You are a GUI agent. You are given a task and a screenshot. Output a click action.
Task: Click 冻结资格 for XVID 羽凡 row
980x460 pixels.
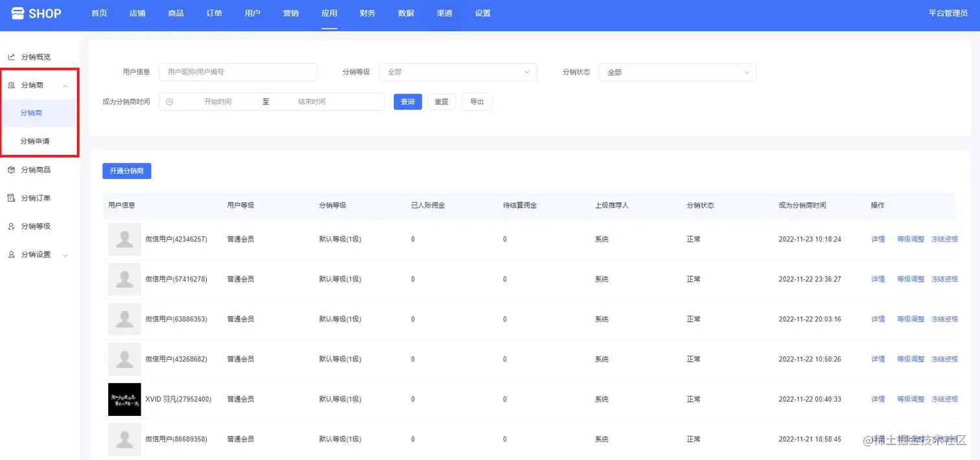944,399
